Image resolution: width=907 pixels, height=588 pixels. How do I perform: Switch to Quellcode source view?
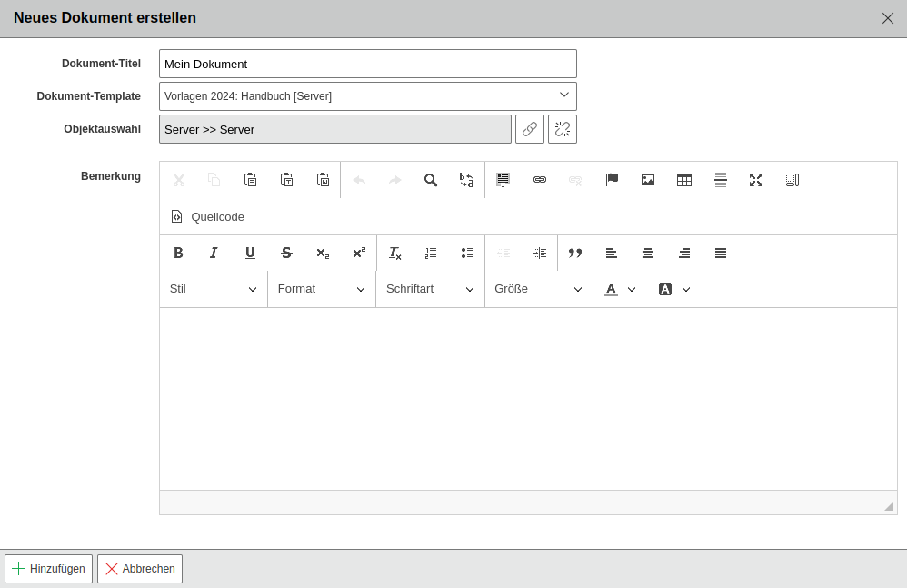tap(208, 217)
